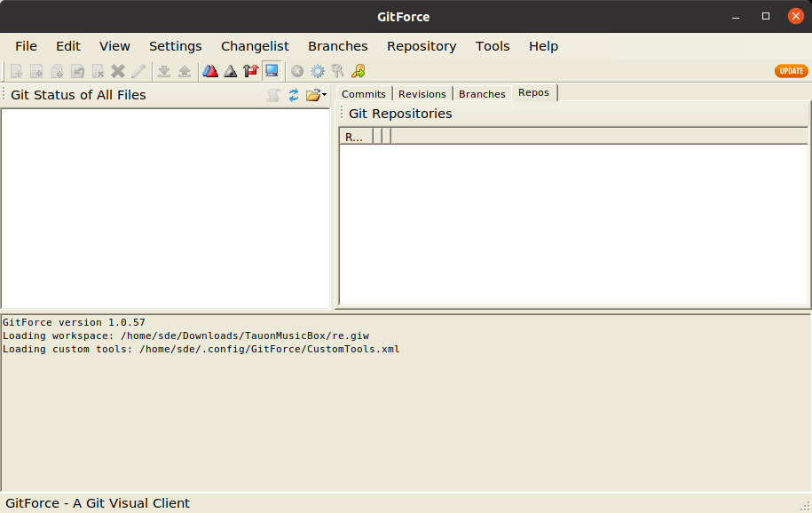Expand the R... column header in Git Repositories
The height and width of the screenshot is (513, 812).
click(x=354, y=136)
